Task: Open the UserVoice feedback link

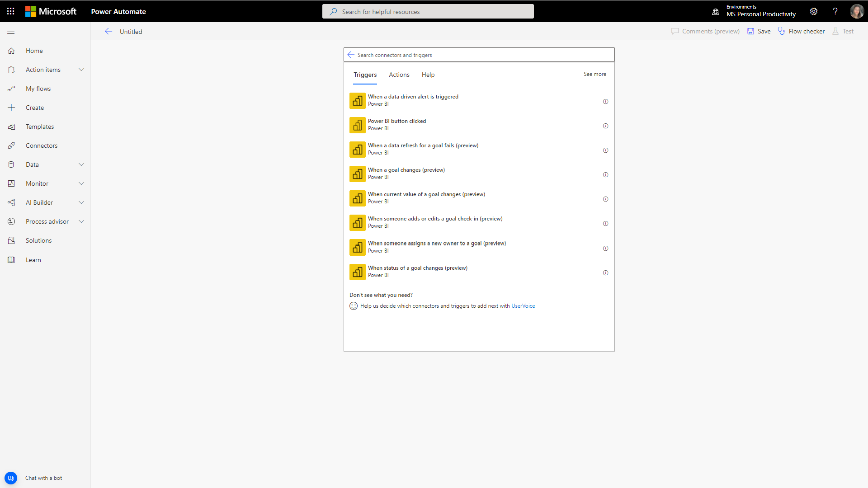Action: click(523, 305)
